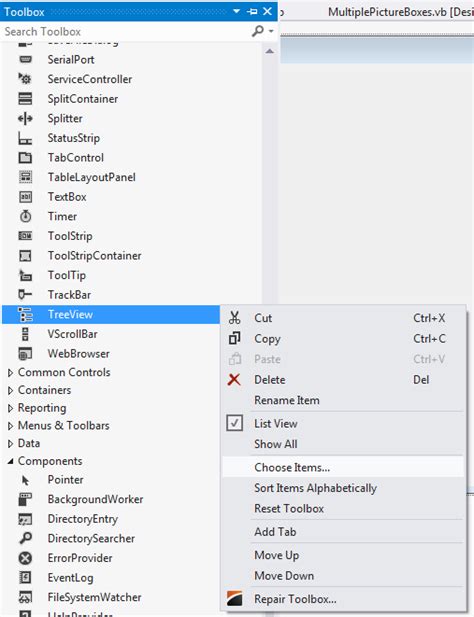Select the WebBrowser label in Toolbox
Screen dimensions: 474x617
point(79,354)
